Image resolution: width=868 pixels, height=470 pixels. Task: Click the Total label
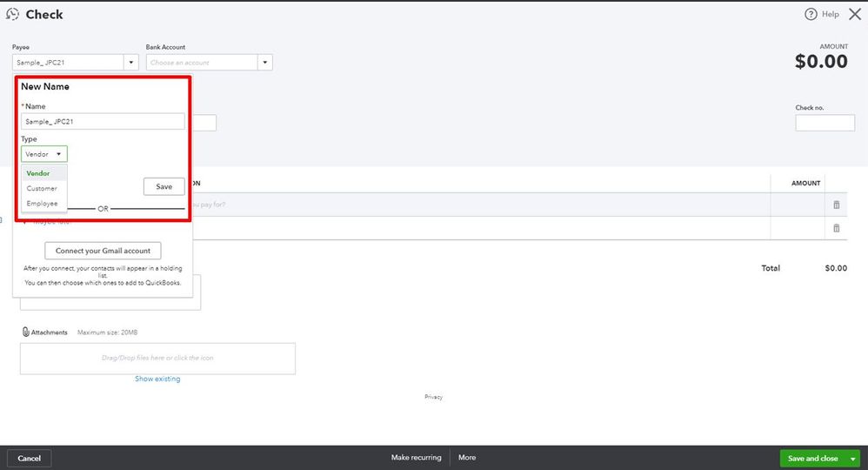[771, 268]
